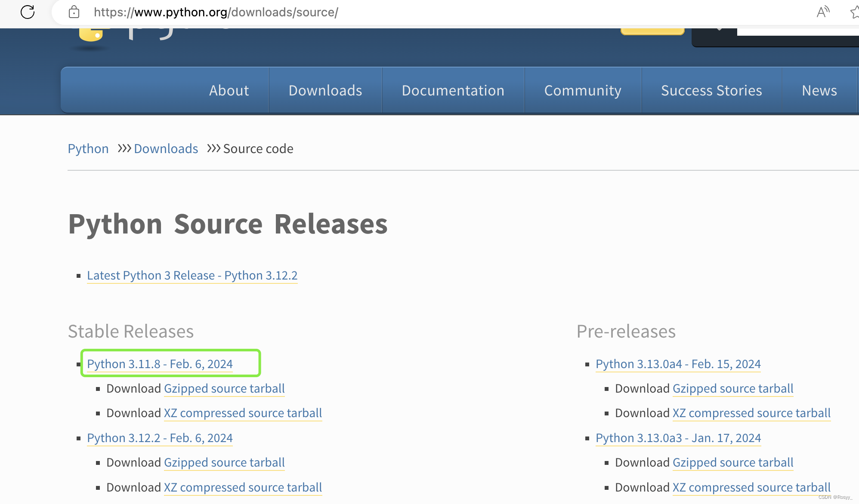Viewport: 859px width, 504px height.
Task: Click Latest Python 3 Release link
Action: [193, 275]
